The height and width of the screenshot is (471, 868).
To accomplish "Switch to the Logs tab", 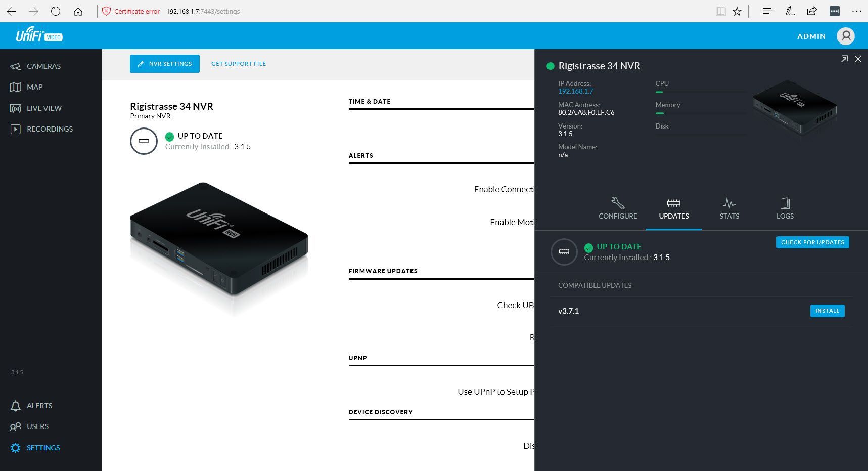I will click(x=785, y=208).
